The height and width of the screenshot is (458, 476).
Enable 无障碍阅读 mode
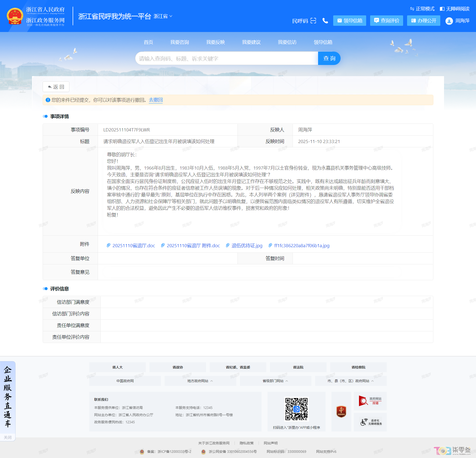click(x=455, y=9)
